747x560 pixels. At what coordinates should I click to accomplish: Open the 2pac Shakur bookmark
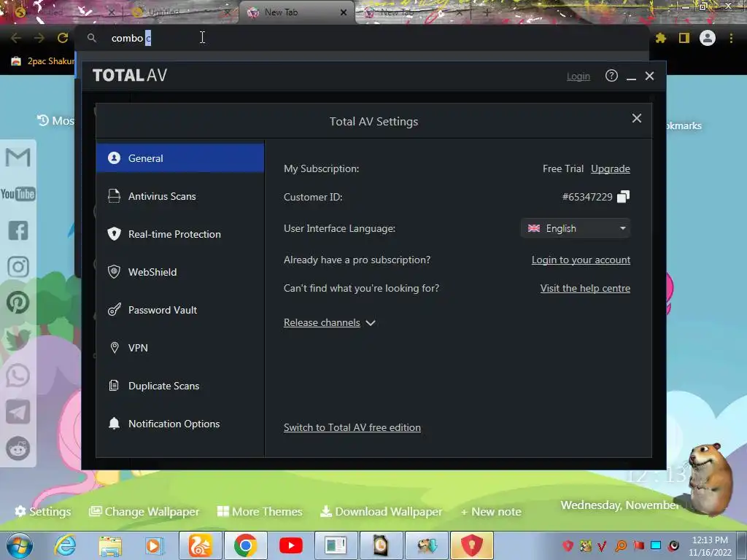pyautogui.click(x=43, y=61)
